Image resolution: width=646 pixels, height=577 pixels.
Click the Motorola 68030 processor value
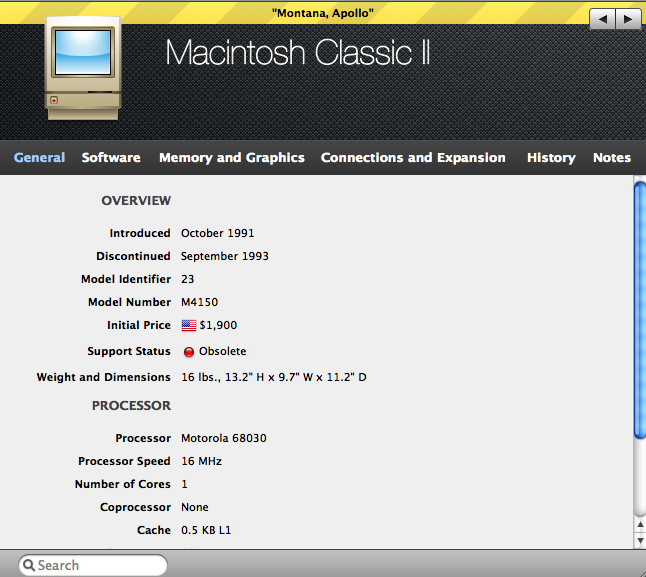pyautogui.click(x=224, y=438)
